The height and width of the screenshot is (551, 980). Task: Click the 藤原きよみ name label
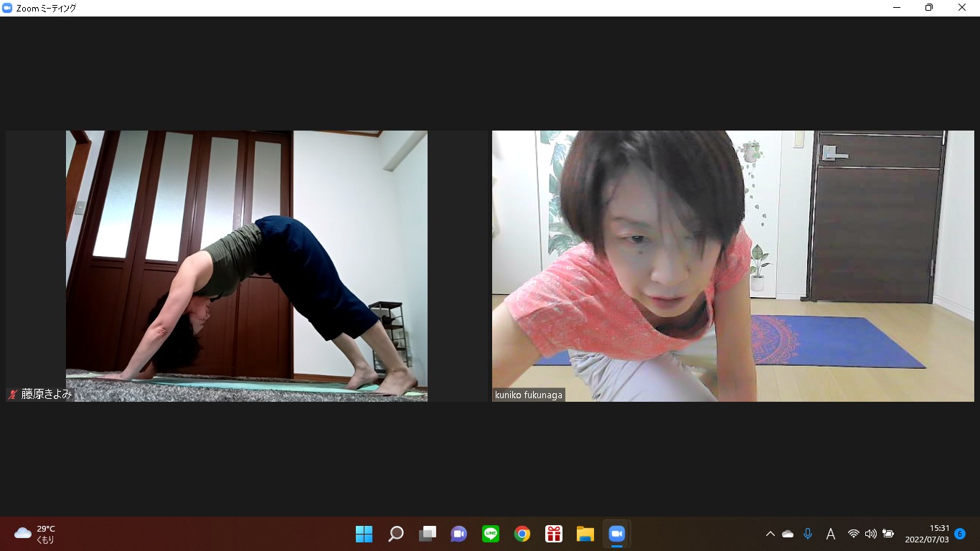pos(47,395)
